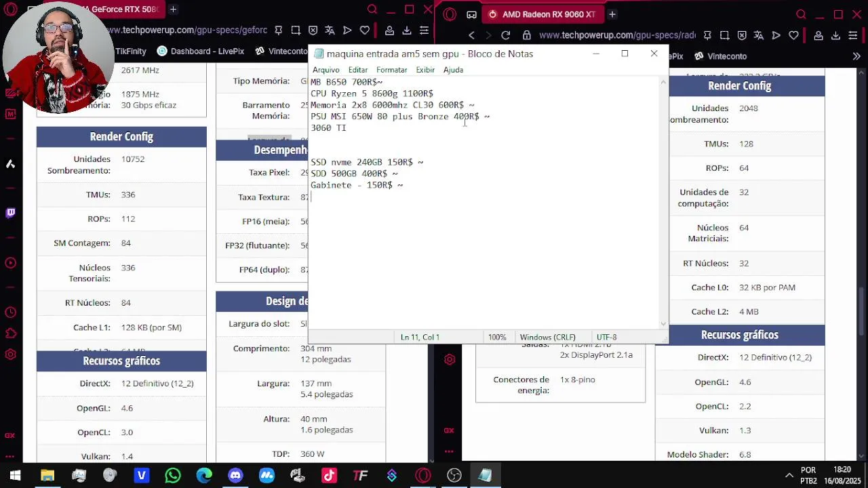868x488 pixels.
Task: Open downloads in left Opera window
Action: [x=406, y=30]
